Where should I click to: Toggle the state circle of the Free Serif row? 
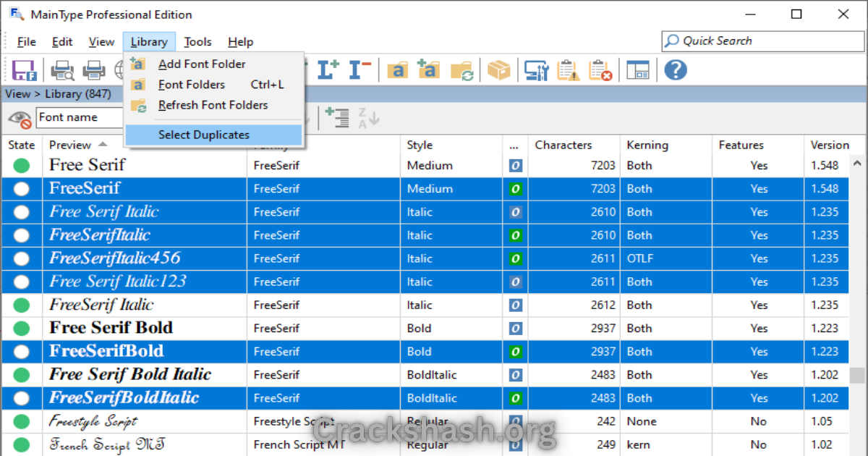click(22, 165)
